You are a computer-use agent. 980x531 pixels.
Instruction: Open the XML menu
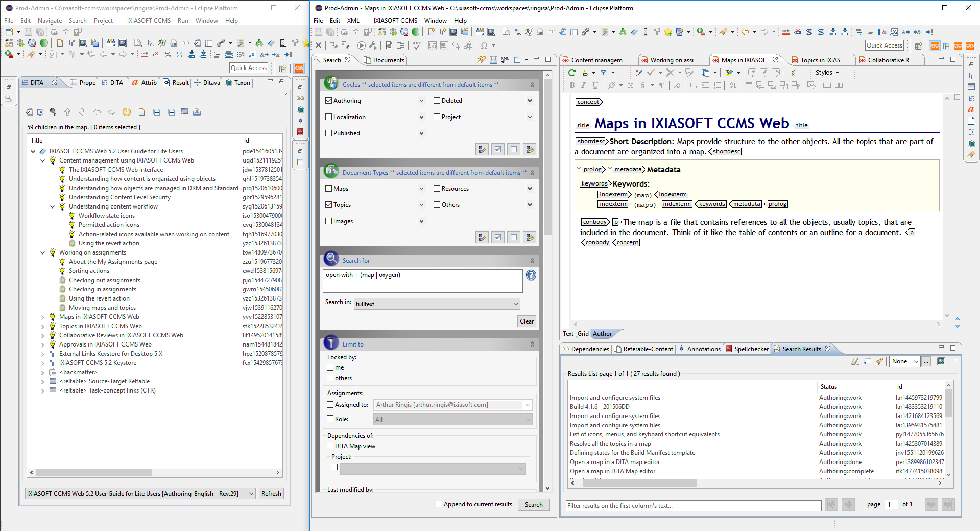tap(353, 21)
